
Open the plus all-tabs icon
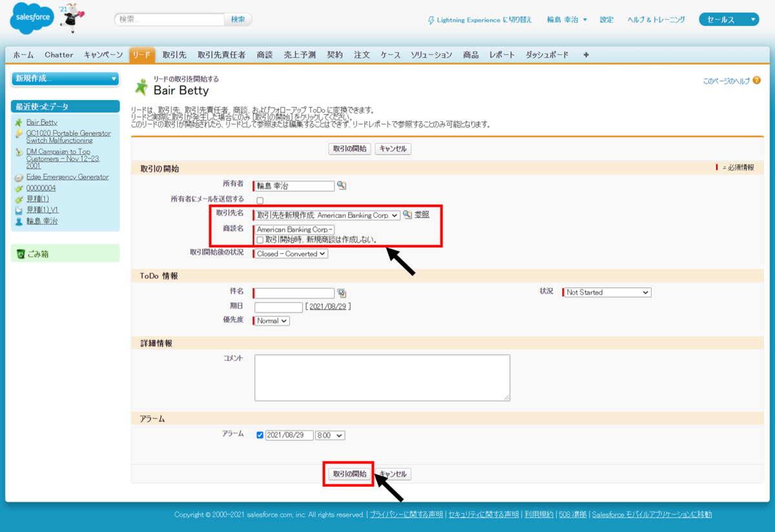(x=586, y=55)
